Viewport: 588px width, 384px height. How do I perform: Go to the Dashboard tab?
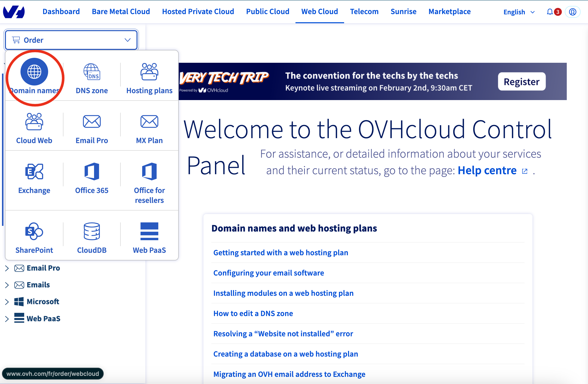tap(61, 11)
